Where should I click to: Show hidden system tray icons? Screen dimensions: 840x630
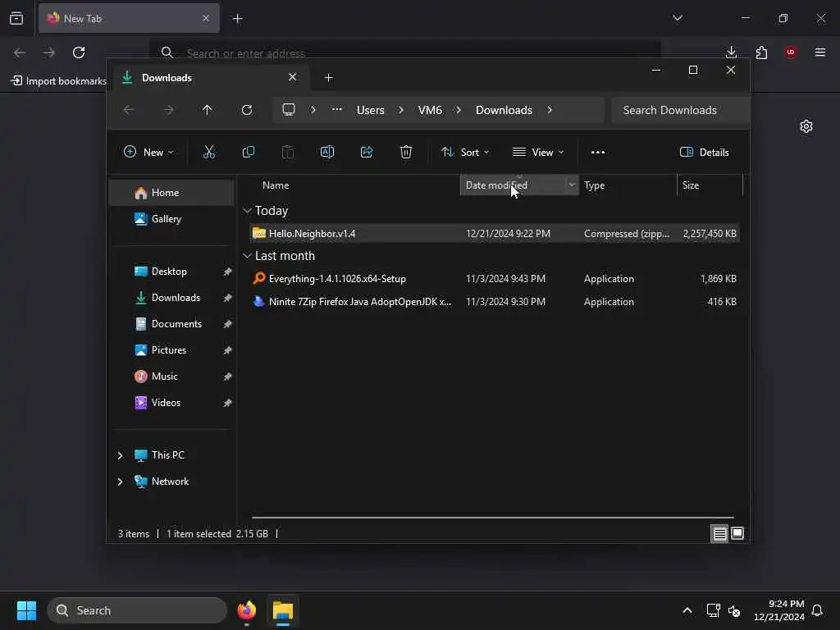(x=687, y=610)
